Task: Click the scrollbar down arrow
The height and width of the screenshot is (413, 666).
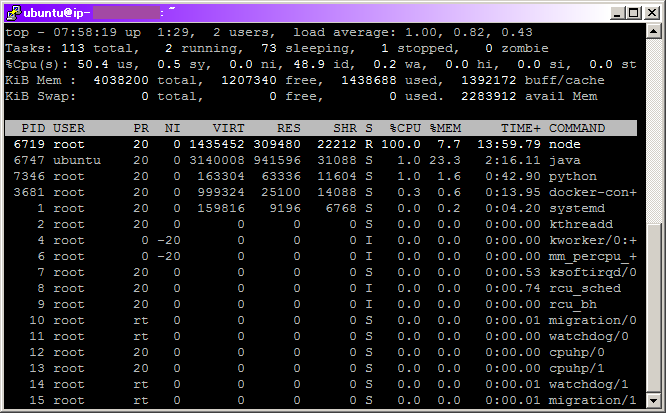Action: click(654, 402)
